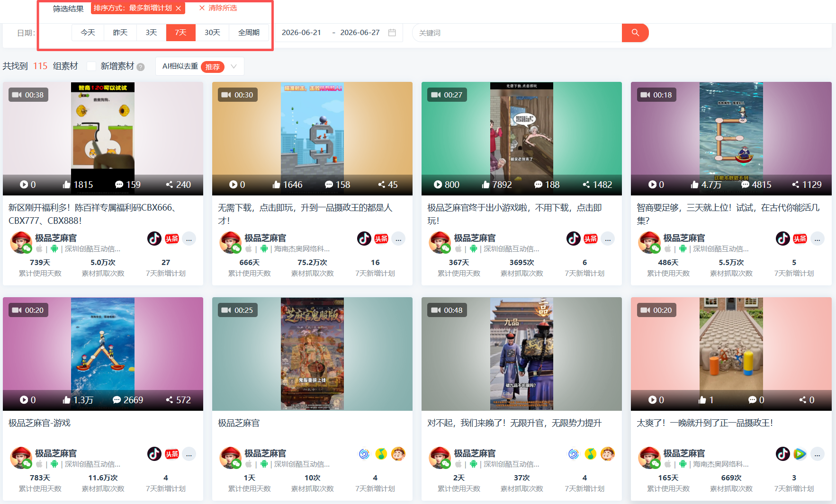Select the 今天 date tab

pos(88,33)
